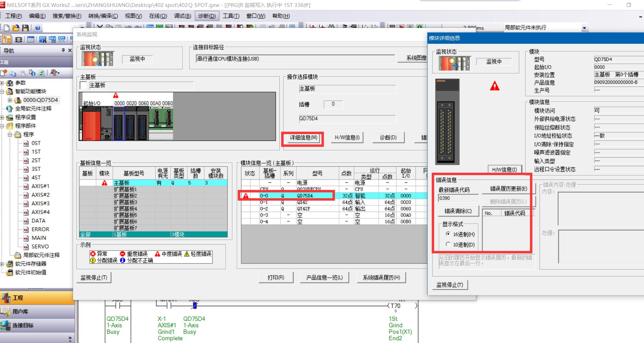Click the New project icon
Viewport: 644px width, 343px height.
7,28
